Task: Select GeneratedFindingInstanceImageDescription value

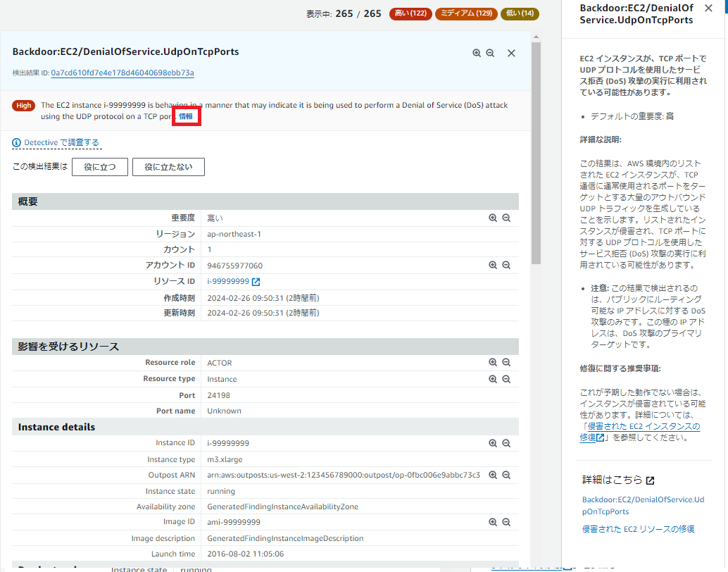Action: click(285, 539)
